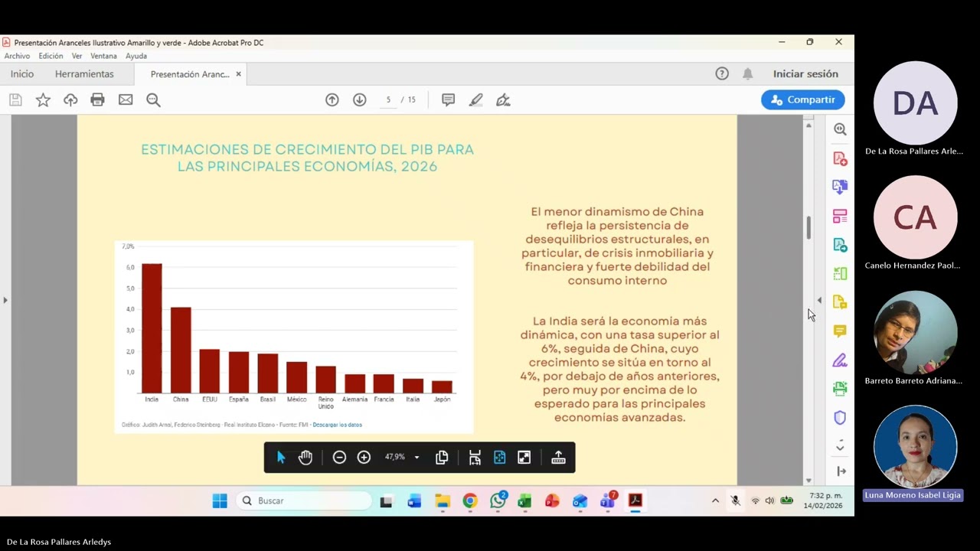The width and height of the screenshot is (980, 551).
Task: Open the Create PDF tool in right pane
Action: [x=840, y=158]
